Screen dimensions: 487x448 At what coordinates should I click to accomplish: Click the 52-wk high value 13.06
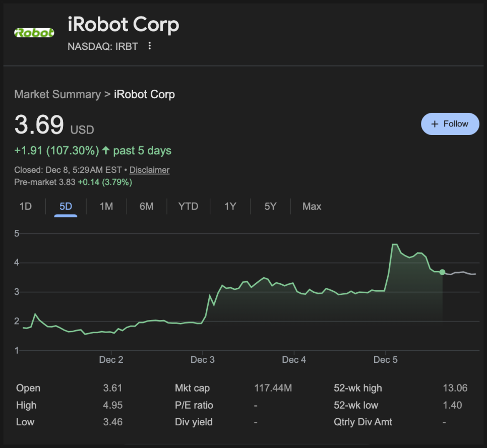tap(455, 388)
